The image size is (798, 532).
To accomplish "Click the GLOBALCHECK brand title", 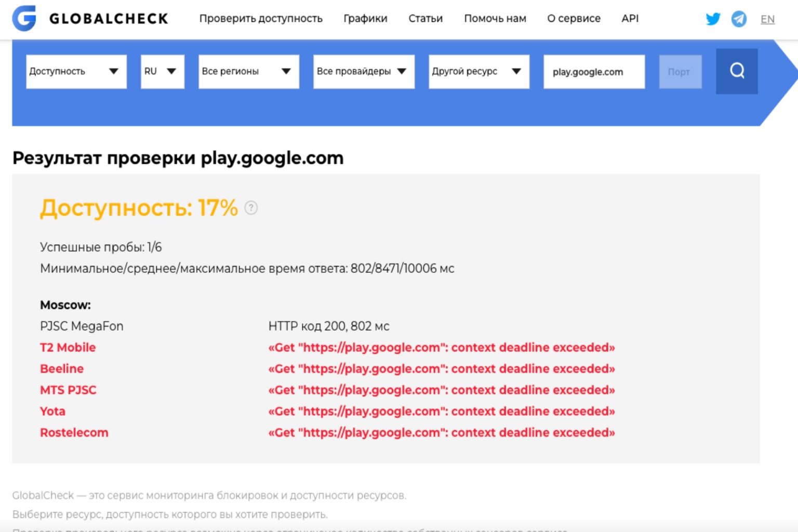I will (109, 19).
